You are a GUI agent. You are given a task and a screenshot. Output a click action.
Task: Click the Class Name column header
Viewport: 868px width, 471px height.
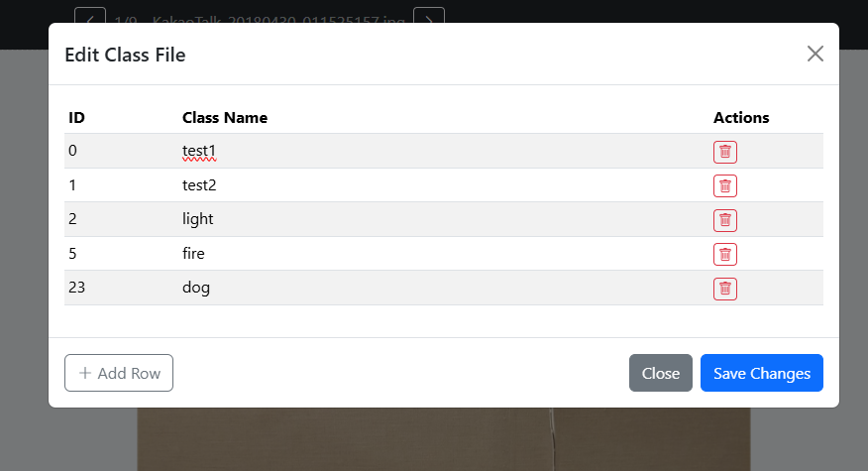pos(225,117)
